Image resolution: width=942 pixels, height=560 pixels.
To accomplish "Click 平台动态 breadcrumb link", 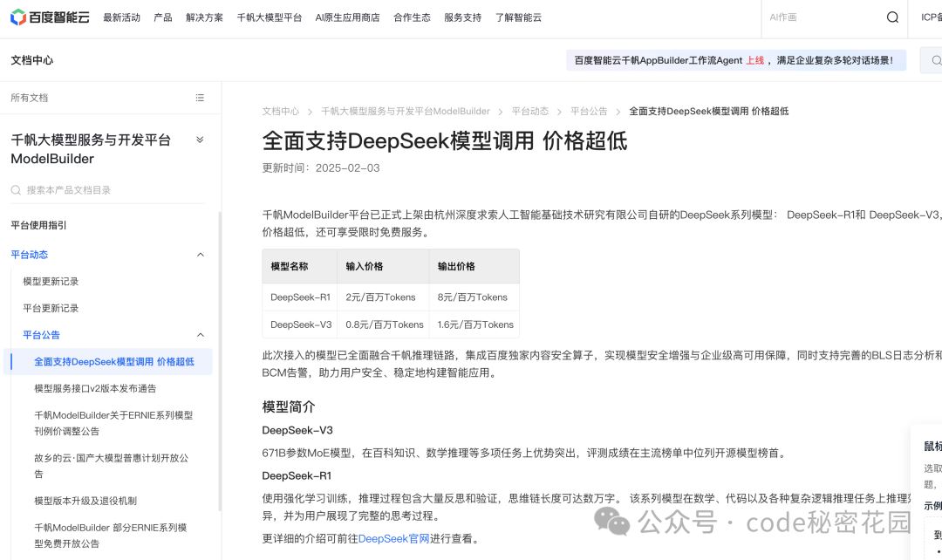I will pyautogui.click(x=530, y=111).
